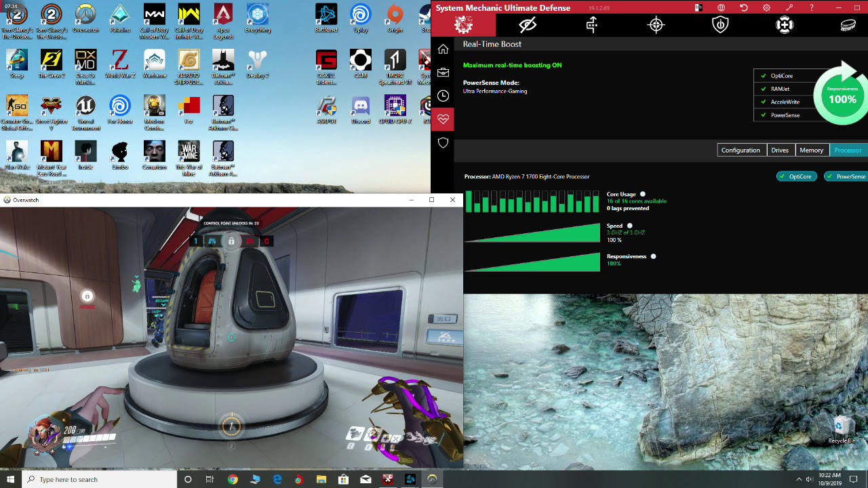Toggle the PowerSense pill beside processor name
Screen dimensions: 868x488
point(846,177)
